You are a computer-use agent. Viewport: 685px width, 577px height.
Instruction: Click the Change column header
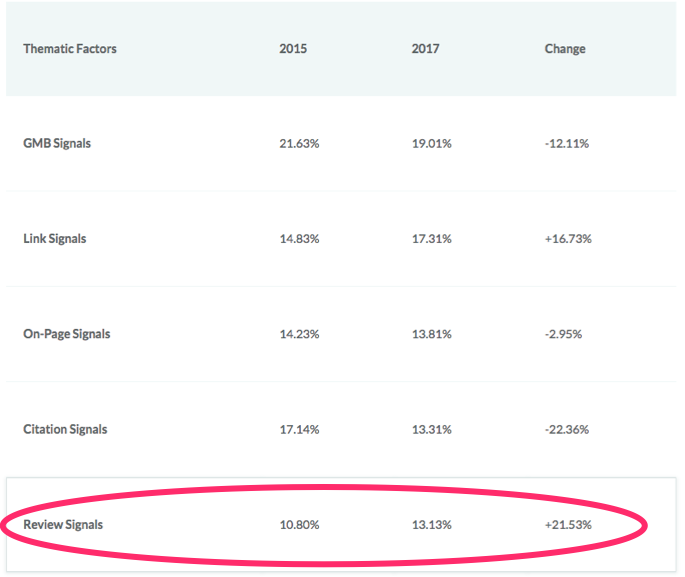[x=565, y=49]
